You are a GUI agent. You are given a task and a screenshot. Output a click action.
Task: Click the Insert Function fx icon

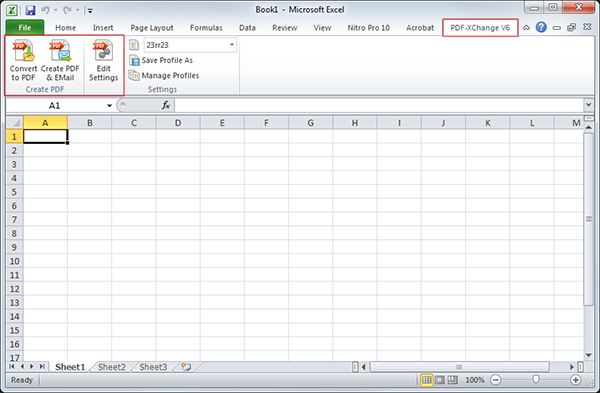point(166,105)
